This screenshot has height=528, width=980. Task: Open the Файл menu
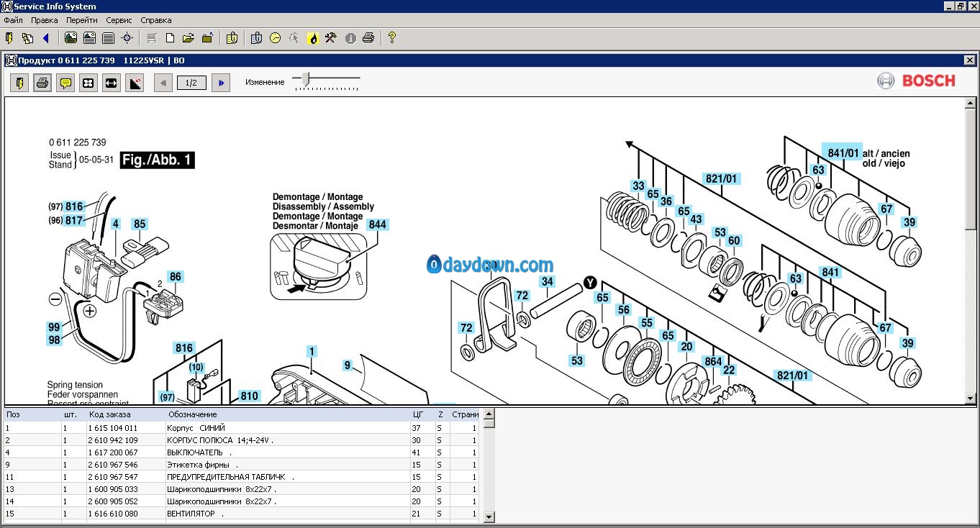point(13,20)
